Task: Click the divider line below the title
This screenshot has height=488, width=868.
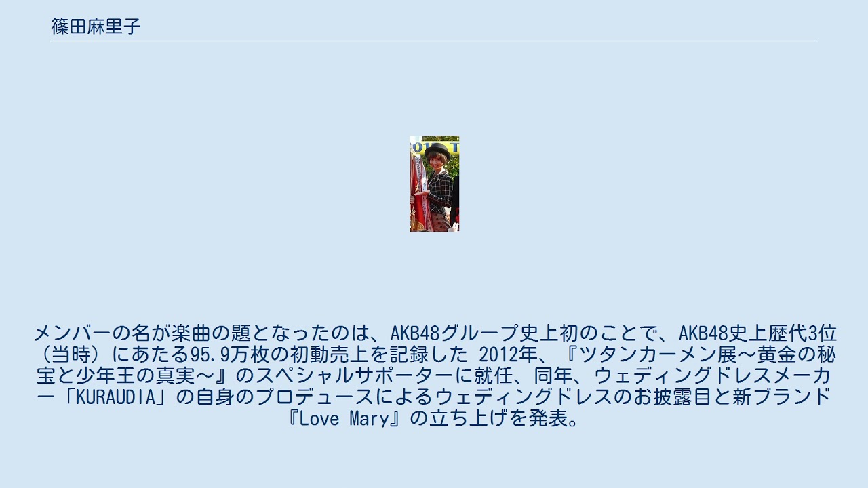Action: [x=434, y=41]
